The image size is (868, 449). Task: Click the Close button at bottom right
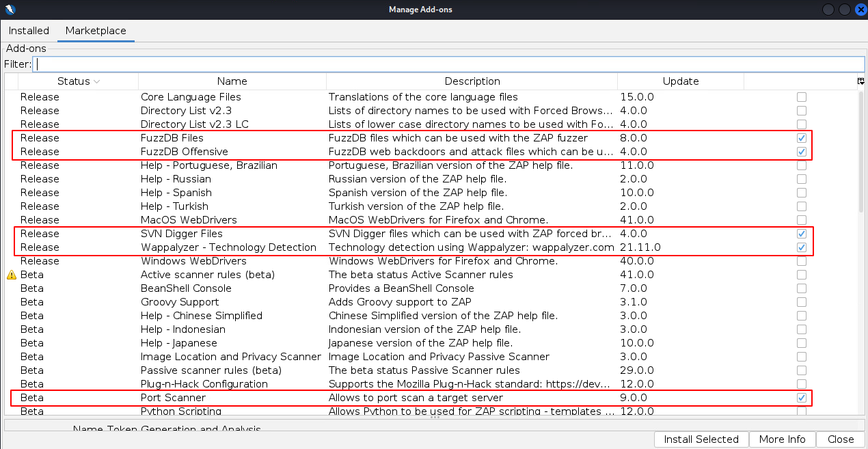pyautogui.click(x=840, y=439)
